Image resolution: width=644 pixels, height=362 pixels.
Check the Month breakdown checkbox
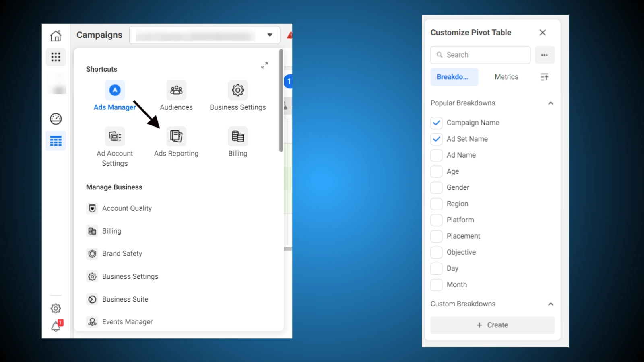(436, 285)
